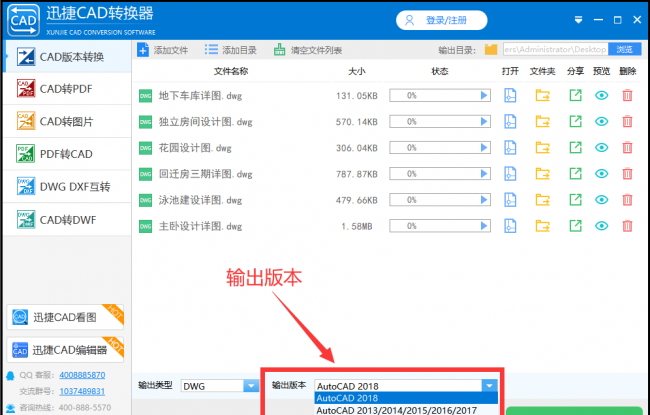Click the 文件名称 column header
650x415 pixels.
pos(231,71)
